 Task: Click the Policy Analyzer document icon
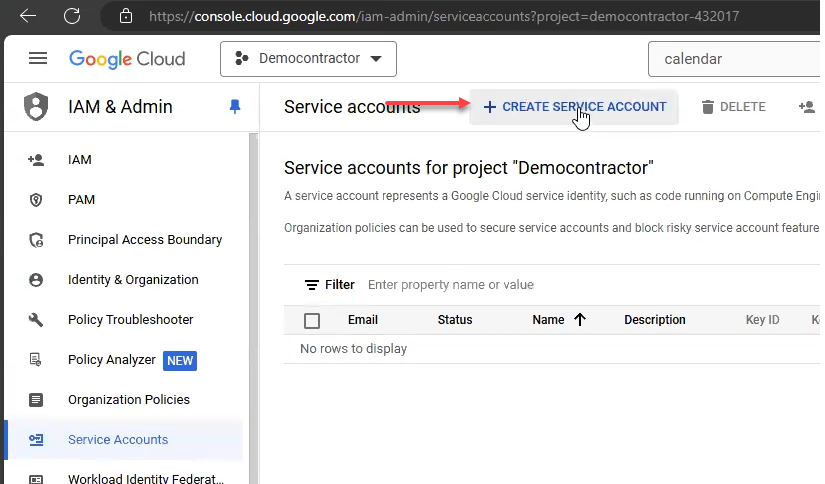(x=35, y=359)
